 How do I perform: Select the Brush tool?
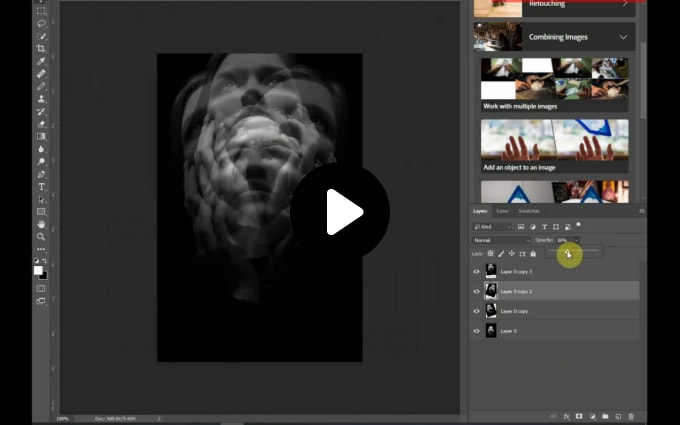(x=41, y=86)
